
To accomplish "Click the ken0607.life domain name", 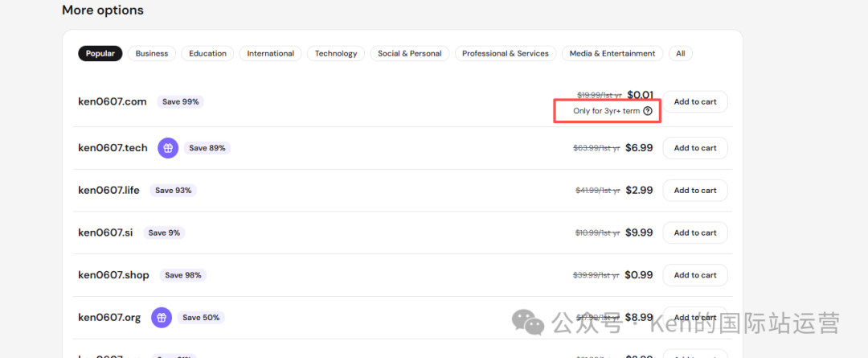I will point(109,191).
